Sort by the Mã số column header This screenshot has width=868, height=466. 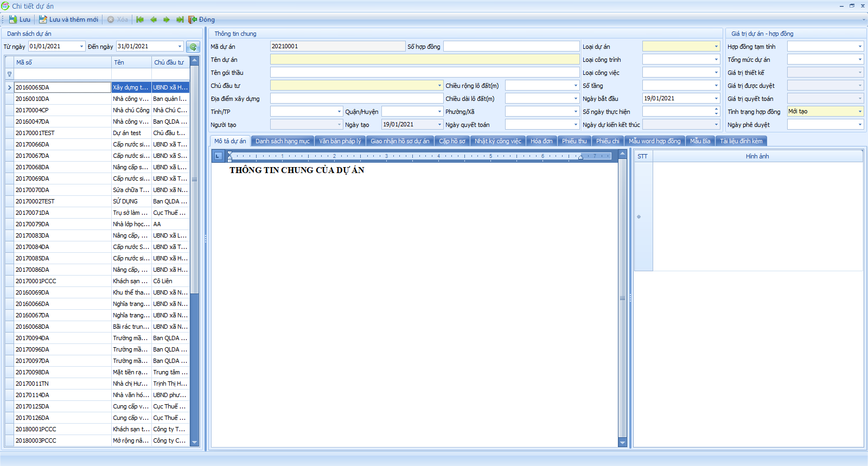[x=63, y=62]
